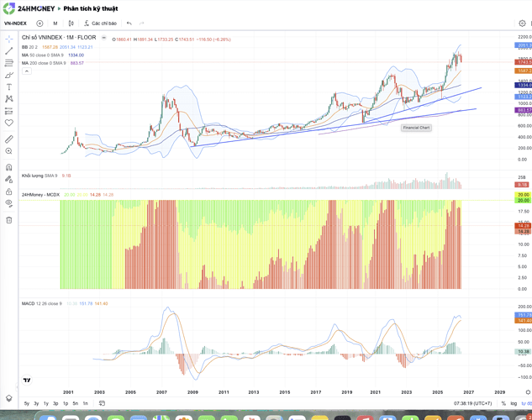The width and height of the screenshot is (532, 420).
Task: Add to favorites with heart icon
Action: (x=8, y=123)
